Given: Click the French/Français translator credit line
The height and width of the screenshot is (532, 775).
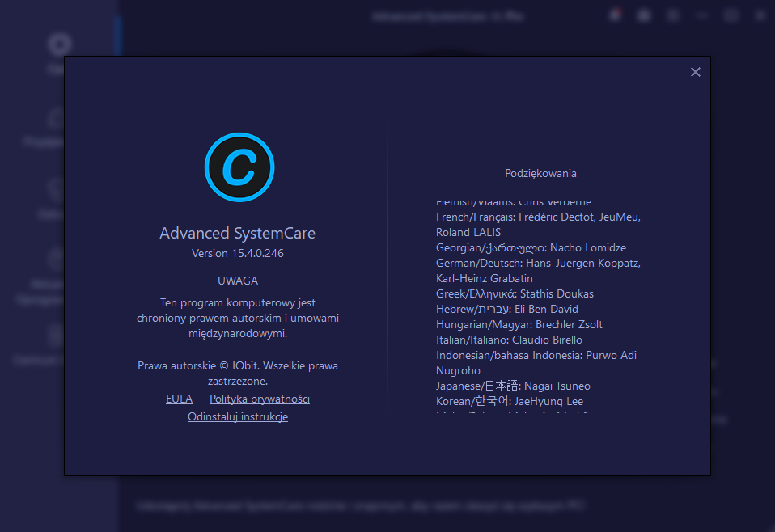Looking at the screenshot, I should pos(538,217).
